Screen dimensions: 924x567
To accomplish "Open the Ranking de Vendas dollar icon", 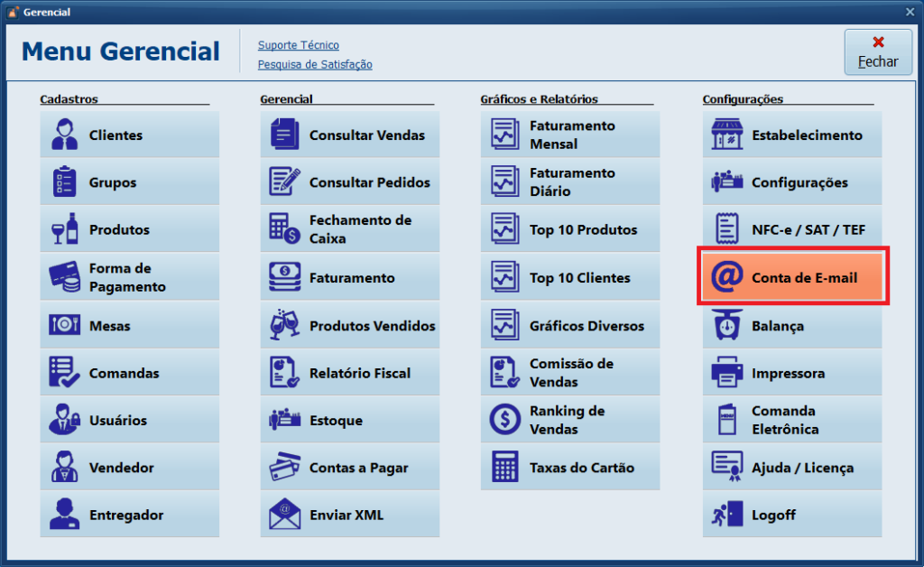I will (504, 420).
